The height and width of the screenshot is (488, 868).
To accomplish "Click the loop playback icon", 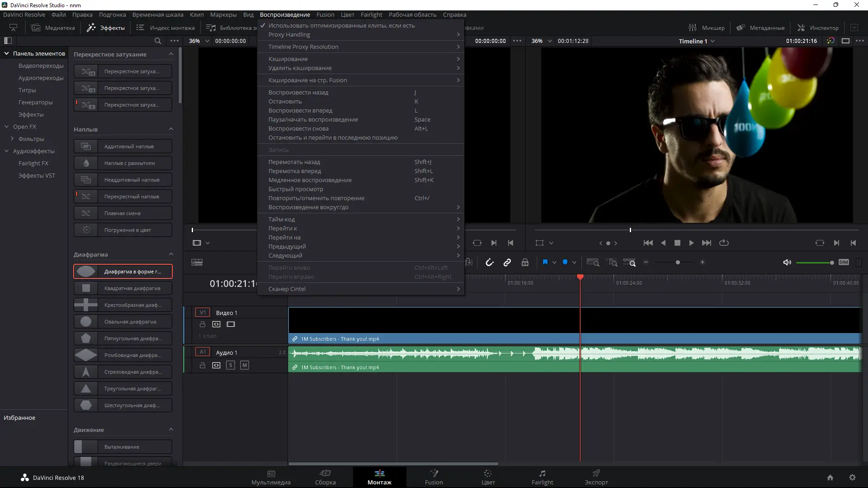I will (x=724, y=243).
